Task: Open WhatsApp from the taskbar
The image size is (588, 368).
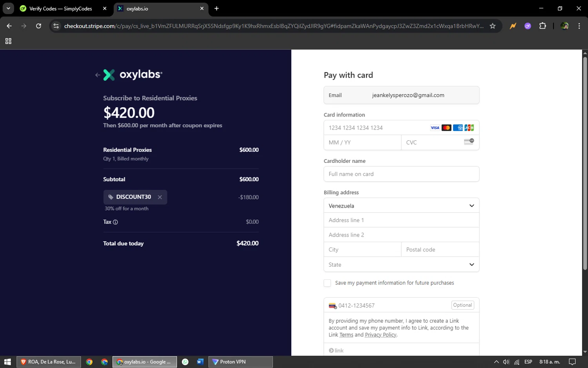Action: tap(185, 362)
